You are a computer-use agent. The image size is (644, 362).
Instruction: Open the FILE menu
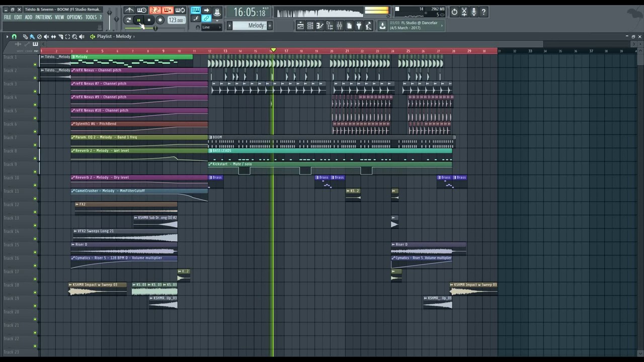tap(8, 17)
